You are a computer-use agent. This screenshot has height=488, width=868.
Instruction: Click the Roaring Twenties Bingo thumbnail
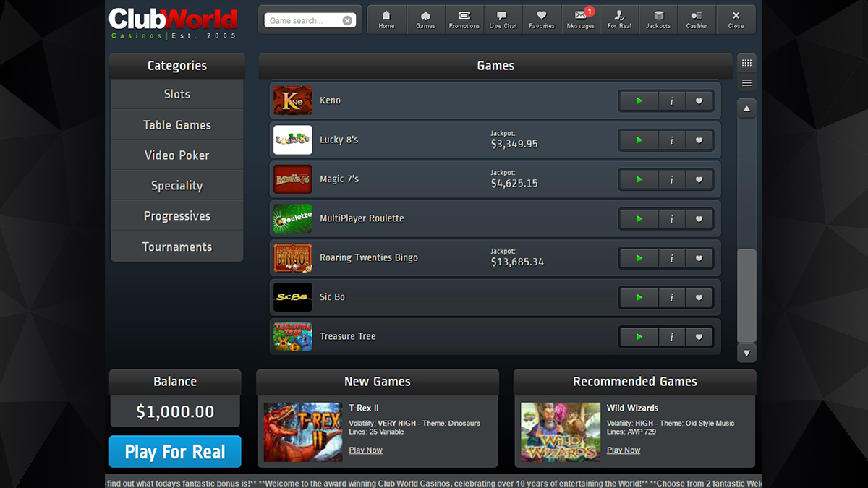293,258
